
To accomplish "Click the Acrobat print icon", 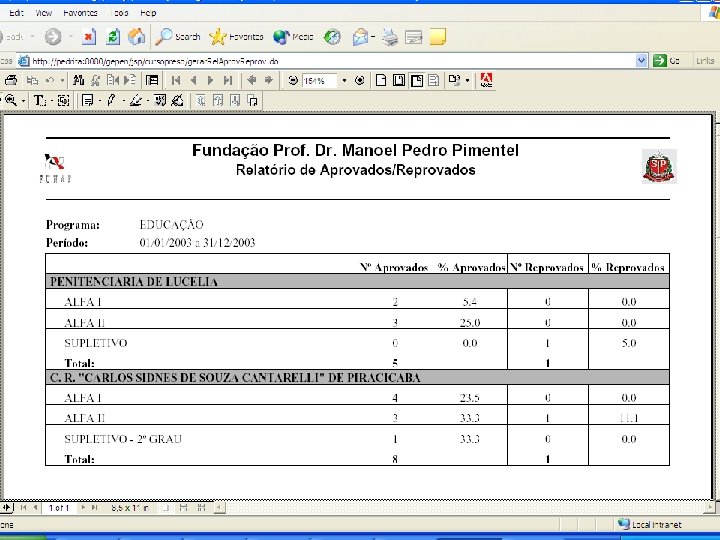I will coord(11,80).
